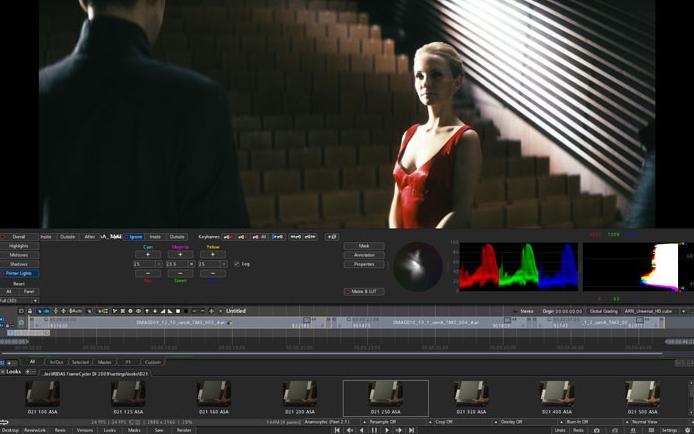Open the Normal View dropdown
694x434 pixels.
(x=662, y=422)
